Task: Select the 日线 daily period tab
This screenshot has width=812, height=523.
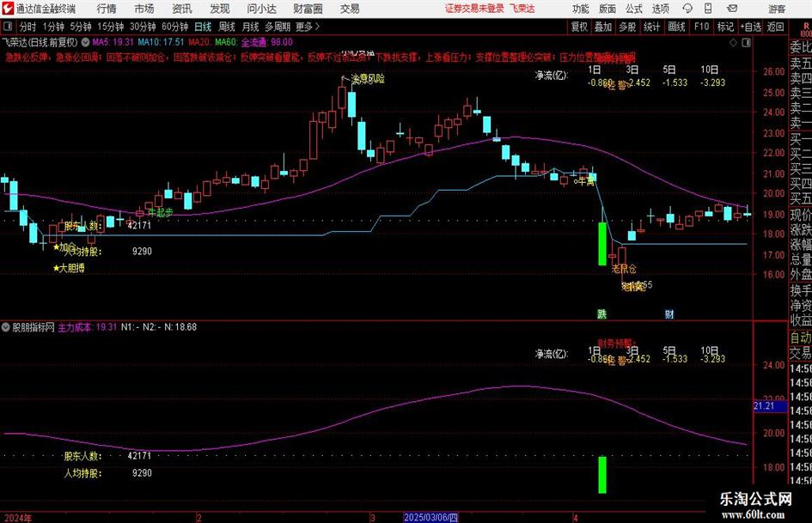Action: (x=203, y=27)
